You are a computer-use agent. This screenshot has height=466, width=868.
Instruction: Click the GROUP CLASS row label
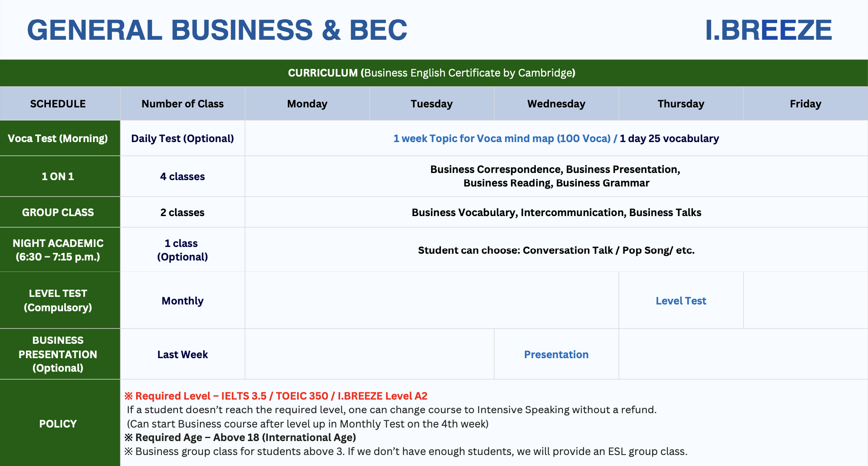click(x=58, y=212)
